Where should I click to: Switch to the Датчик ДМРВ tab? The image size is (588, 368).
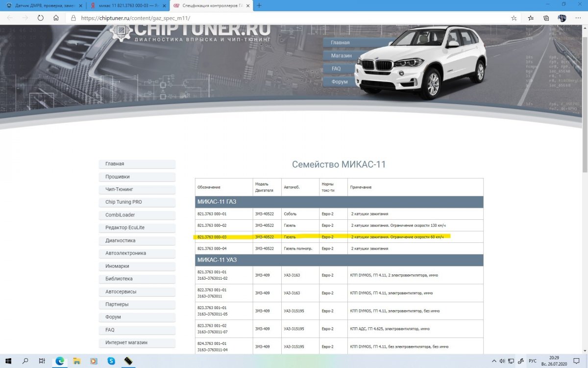point(42,5)
